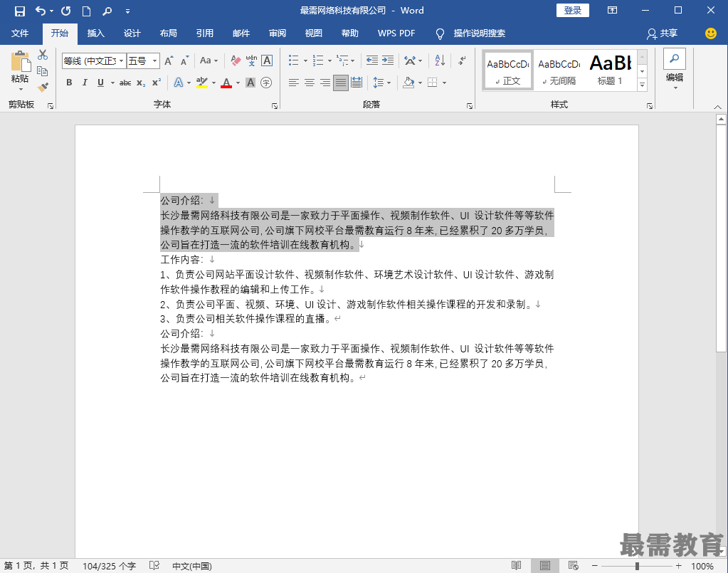This screenshot has height=573, width=728.
Task: Apply the 标题 1 style
Action: coord(610,71)
